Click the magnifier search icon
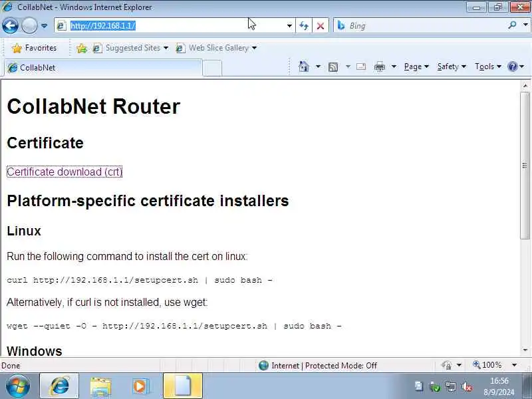The image size is (532, 399). tap(512, 25)
